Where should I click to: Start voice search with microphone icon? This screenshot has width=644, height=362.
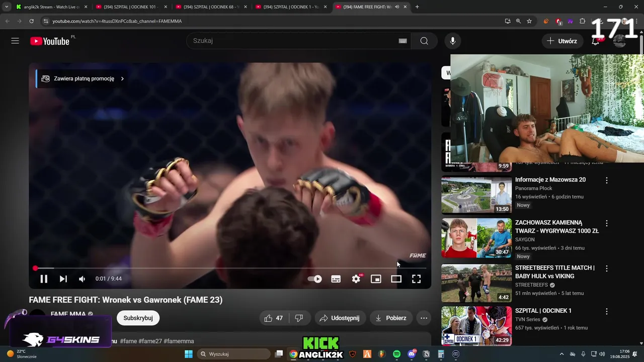click(x=453, y=41)
